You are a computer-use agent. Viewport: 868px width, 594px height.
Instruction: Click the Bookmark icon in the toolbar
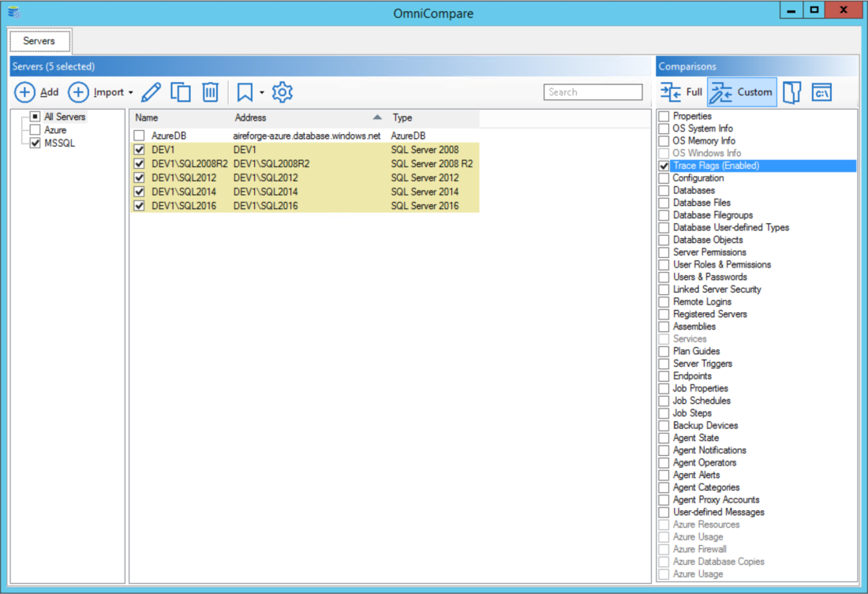click(245, 92)
